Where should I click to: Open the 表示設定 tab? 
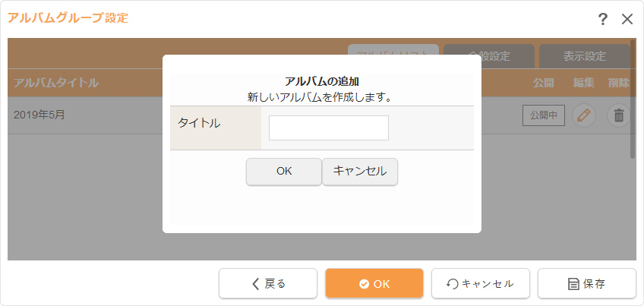click(584, 55)
